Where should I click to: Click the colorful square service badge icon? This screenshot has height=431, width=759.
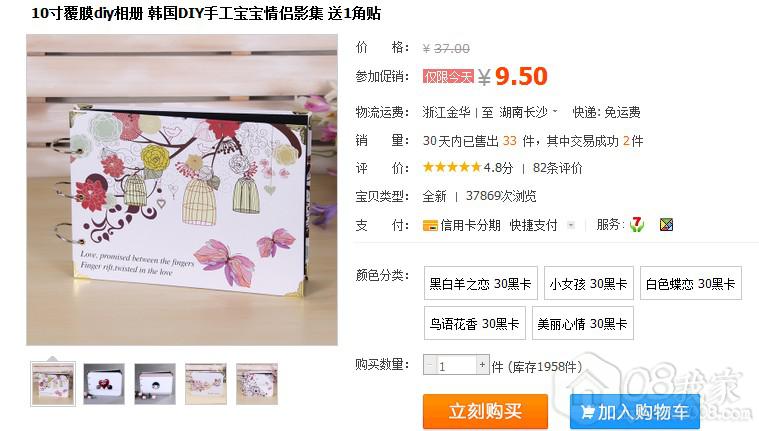coord(667,224)
